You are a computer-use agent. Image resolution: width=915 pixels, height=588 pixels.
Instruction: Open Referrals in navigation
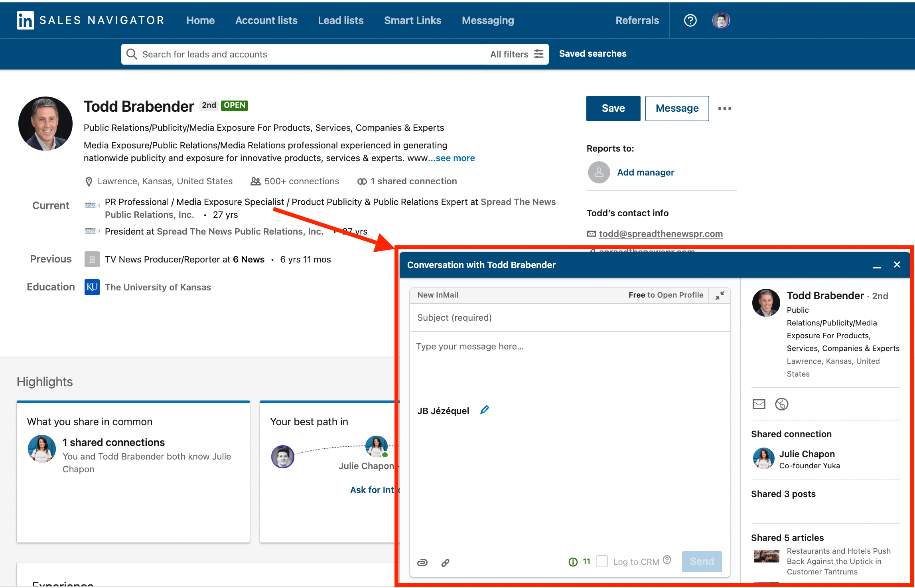(637, 20)
